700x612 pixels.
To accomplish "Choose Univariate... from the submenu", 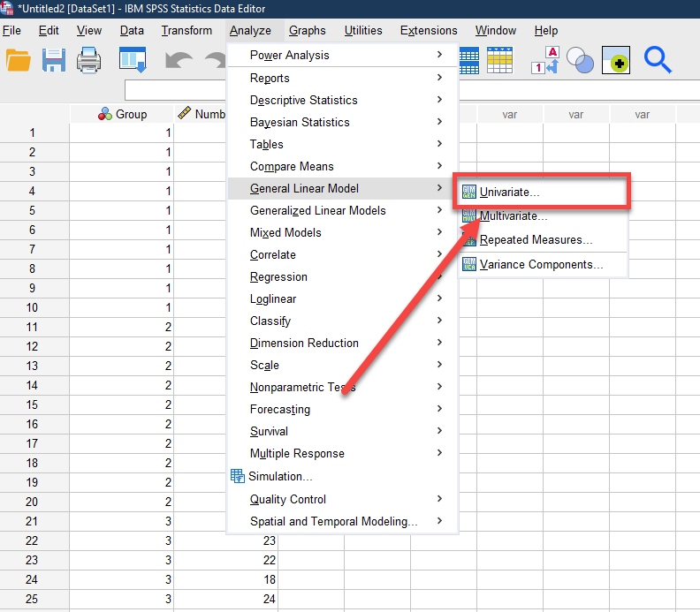I will [543, 192].
